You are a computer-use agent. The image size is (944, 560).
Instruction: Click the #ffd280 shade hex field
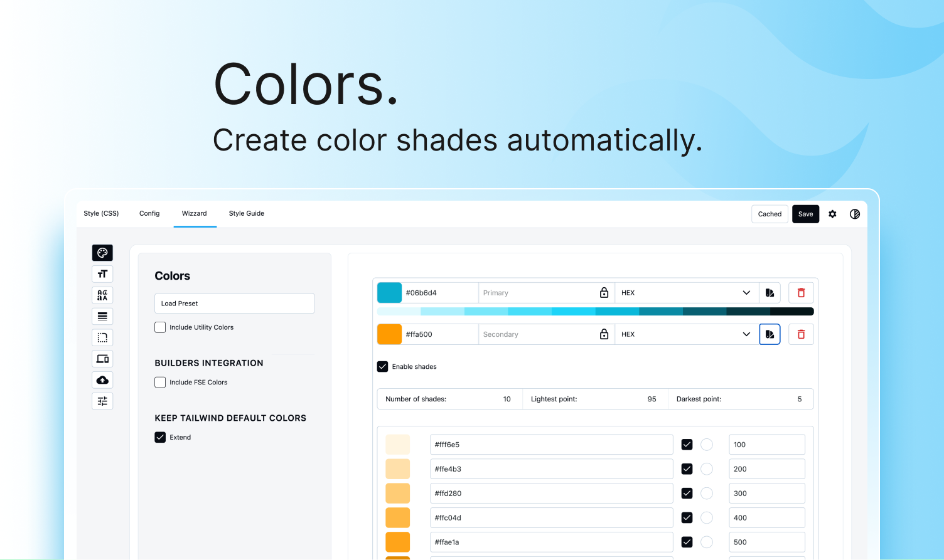[x=552, y=494]
